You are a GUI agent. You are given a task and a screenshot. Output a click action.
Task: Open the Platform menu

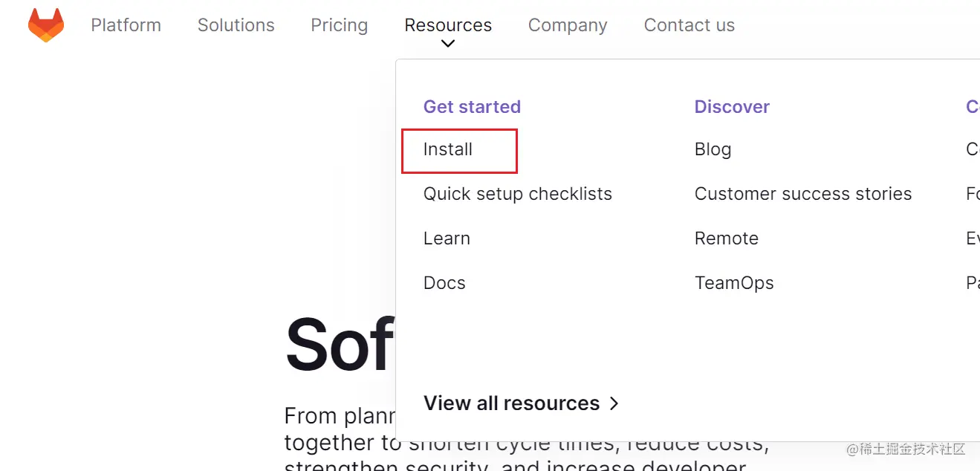(126, 25)
